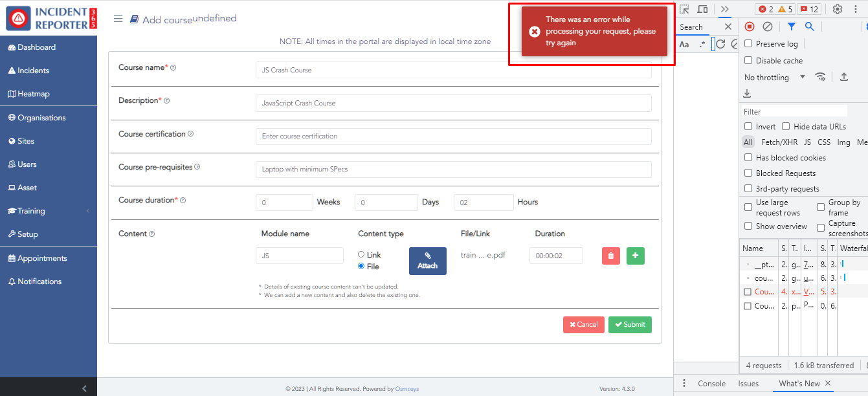The width and height of the screenshot is (868, 396).
Task: Click the red record network log icon
Action: [750, 27]
